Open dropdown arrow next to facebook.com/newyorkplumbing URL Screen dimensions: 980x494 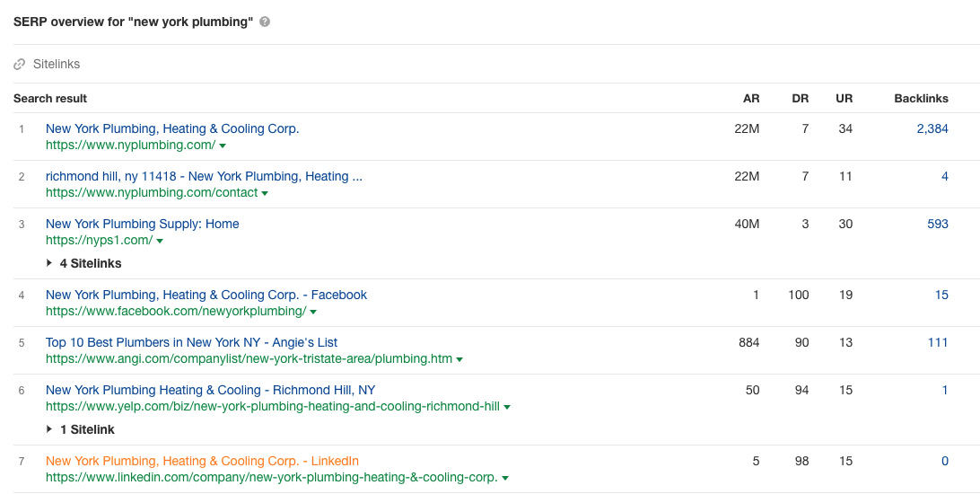pyautogui.click(x=314, y=312)
